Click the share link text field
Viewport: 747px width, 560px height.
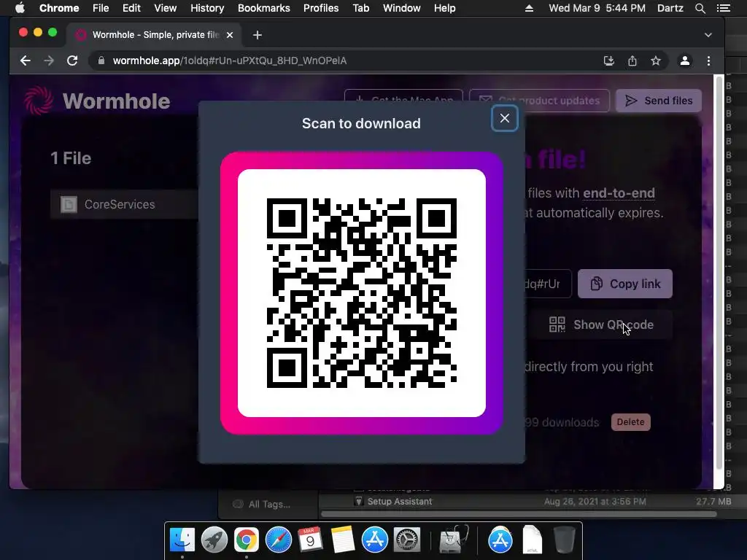[x=547, y=284]
